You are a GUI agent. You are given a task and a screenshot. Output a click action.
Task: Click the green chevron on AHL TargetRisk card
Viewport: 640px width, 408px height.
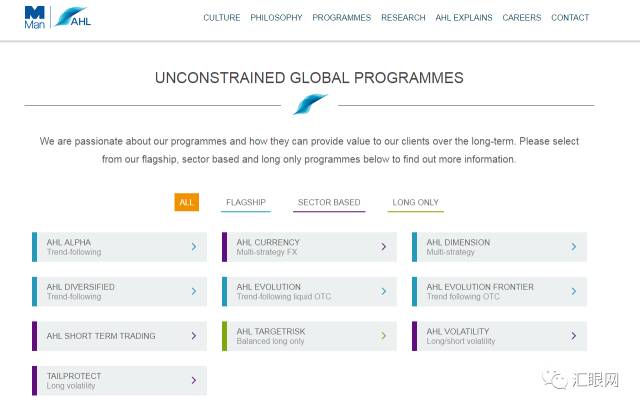tap(383, 336)
